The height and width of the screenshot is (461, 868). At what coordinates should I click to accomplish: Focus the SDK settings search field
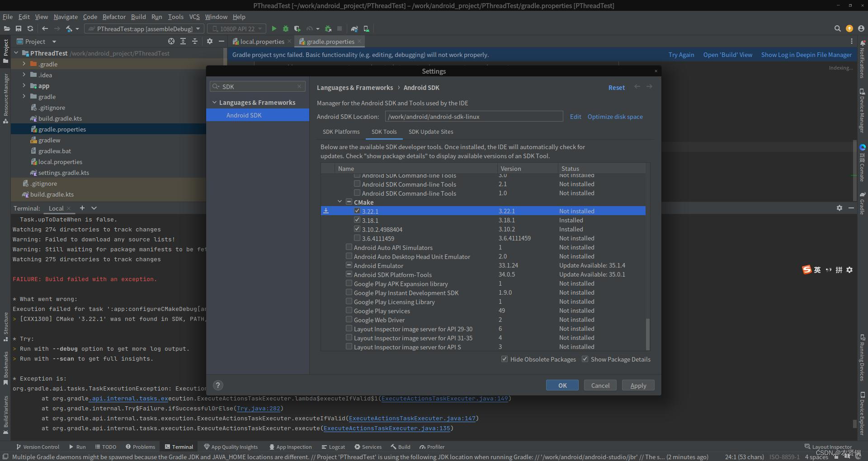(258, 86)
